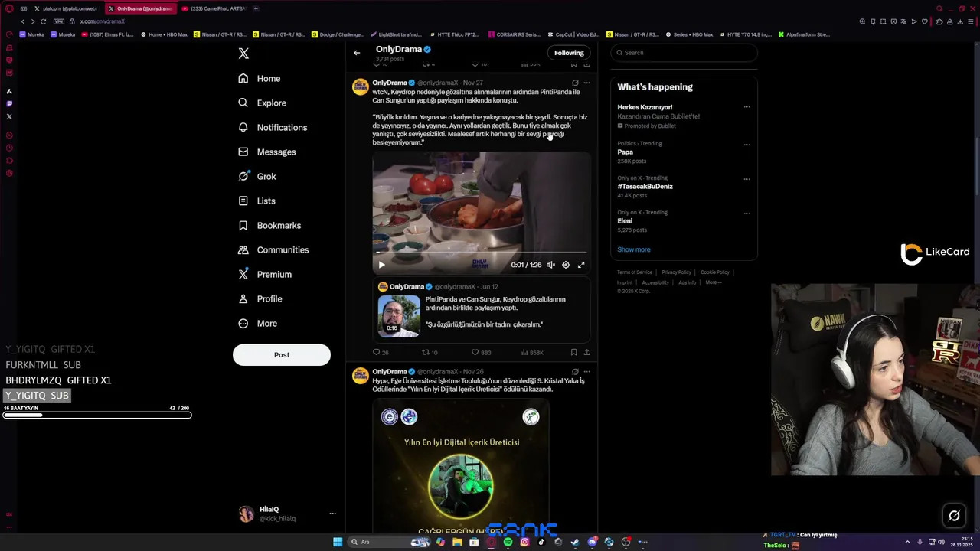Image resolution: width=980 pixels, height=551 pixels.
Task: Unmute the tweet video
Action: pyautogui.click(x=550, y=265)
